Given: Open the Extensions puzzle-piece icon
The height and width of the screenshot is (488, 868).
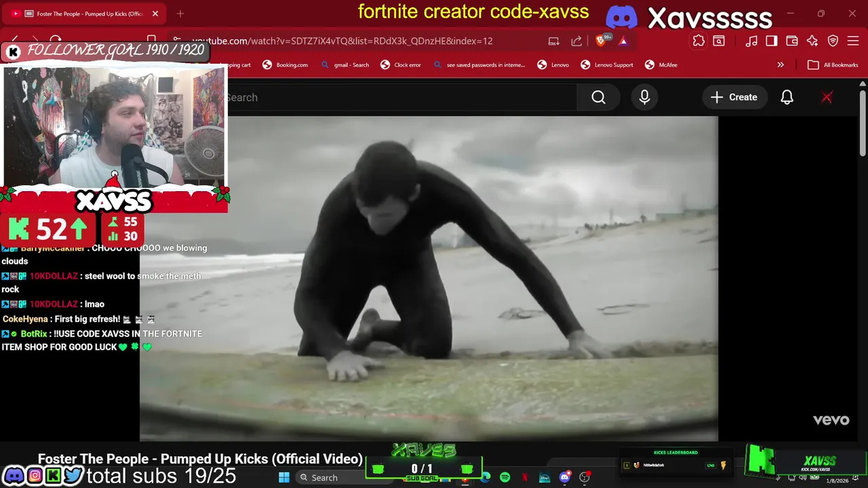Looking at the screenshot, I should pos(698,41).
